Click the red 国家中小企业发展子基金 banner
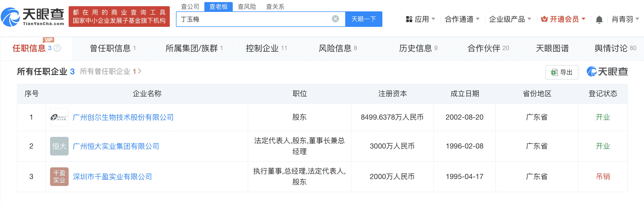The width and height of the screenshot is (644, 203). pyautogui.click(x=119, y=17)
